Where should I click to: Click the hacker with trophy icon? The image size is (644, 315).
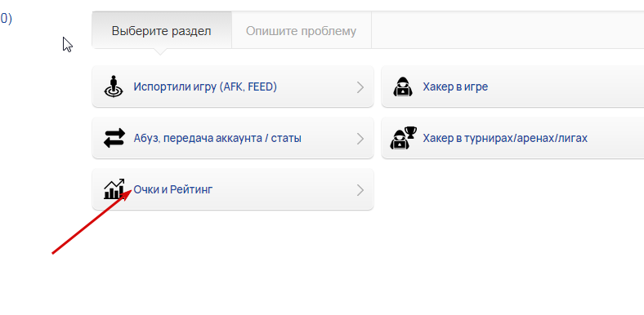(403, 138)
